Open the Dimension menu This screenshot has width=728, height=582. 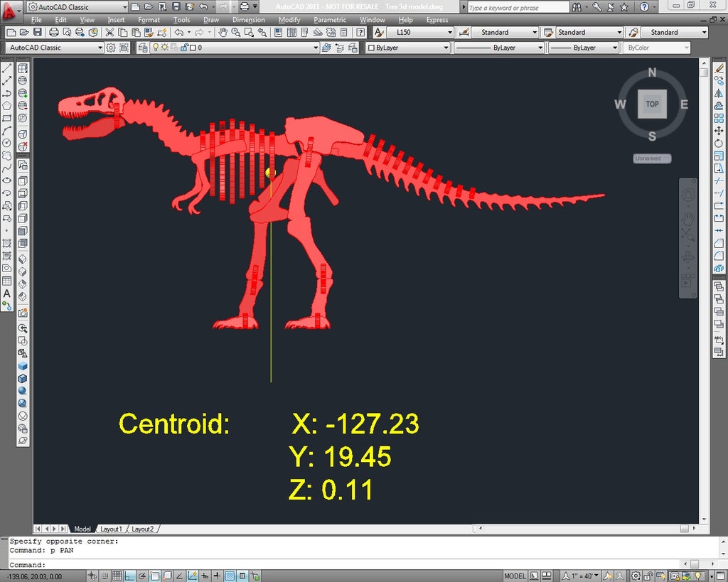click(x=249, y=20)
